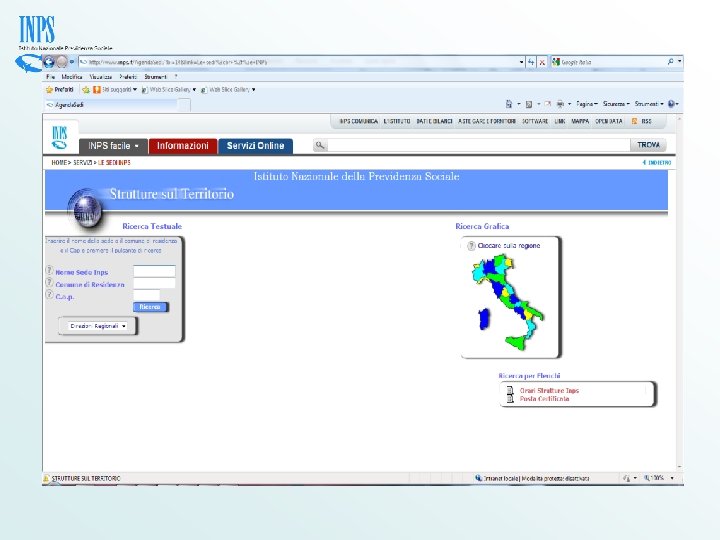
Task: Open the Strumenti command bar dropdown
Action: 649,104
